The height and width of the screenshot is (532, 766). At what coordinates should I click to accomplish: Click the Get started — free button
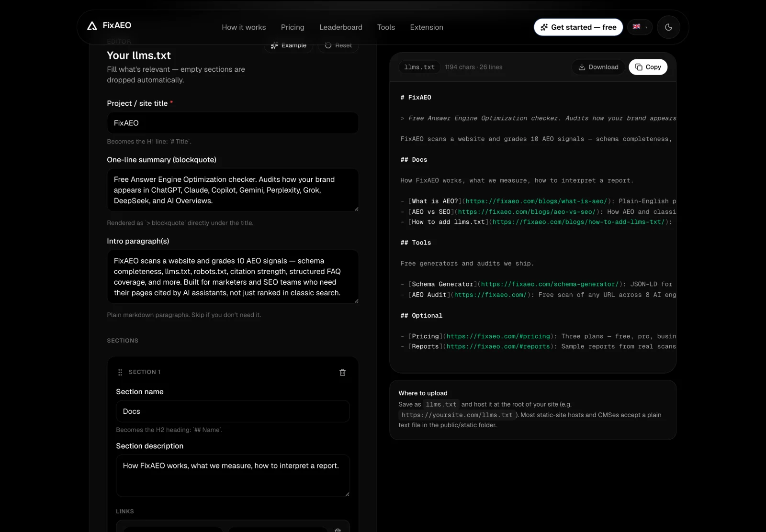point(578,27)
